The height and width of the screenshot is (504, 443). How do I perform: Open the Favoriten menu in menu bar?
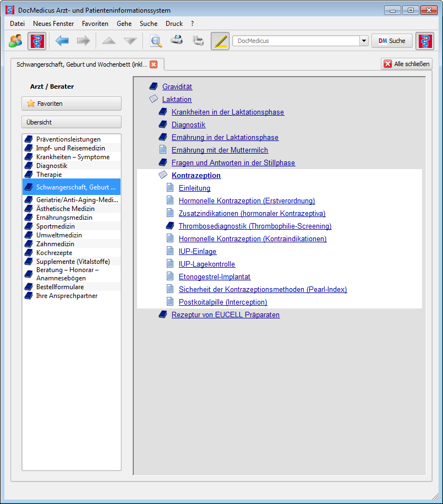click(95, 24)
